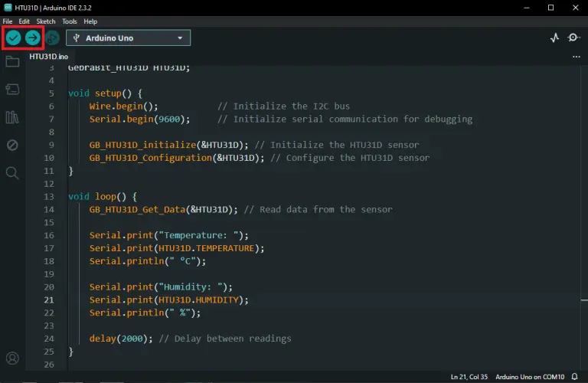
Task: Open the Tools menu
Action: click(70, 21)
